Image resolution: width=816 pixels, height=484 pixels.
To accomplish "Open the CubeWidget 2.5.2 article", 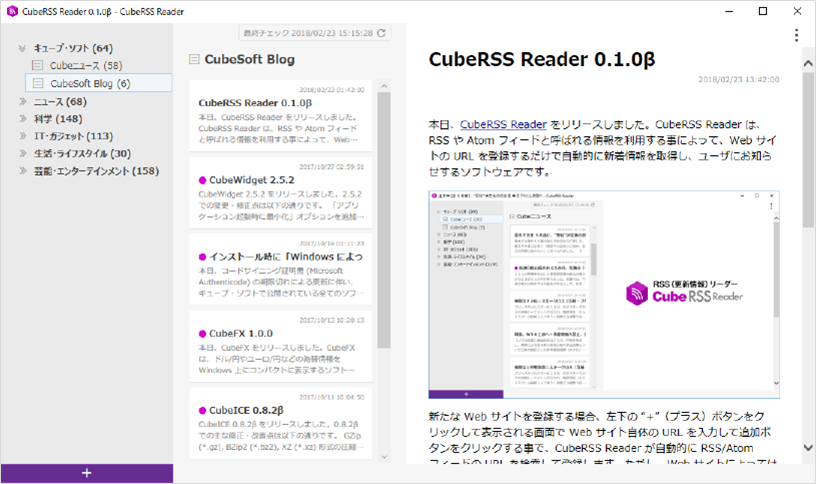I will [281, 193].
